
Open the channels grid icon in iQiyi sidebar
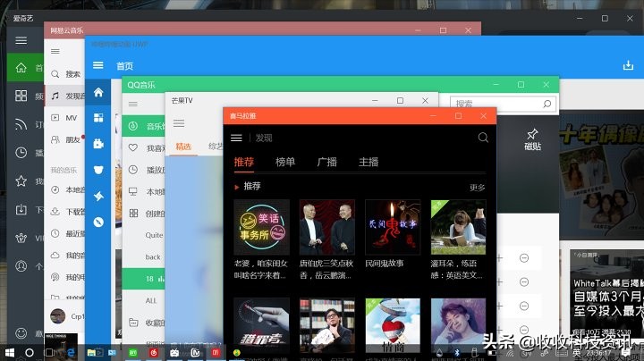coord(21,96)
